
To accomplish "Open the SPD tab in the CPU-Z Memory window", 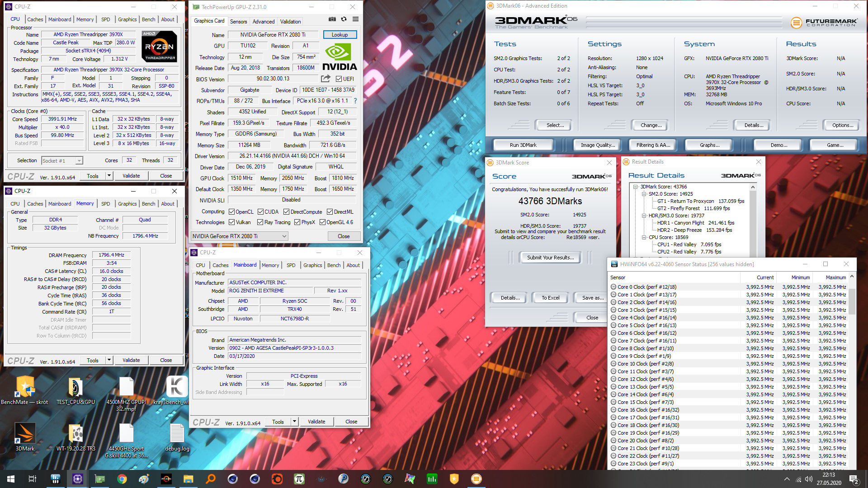I will (x=106, y=204).
